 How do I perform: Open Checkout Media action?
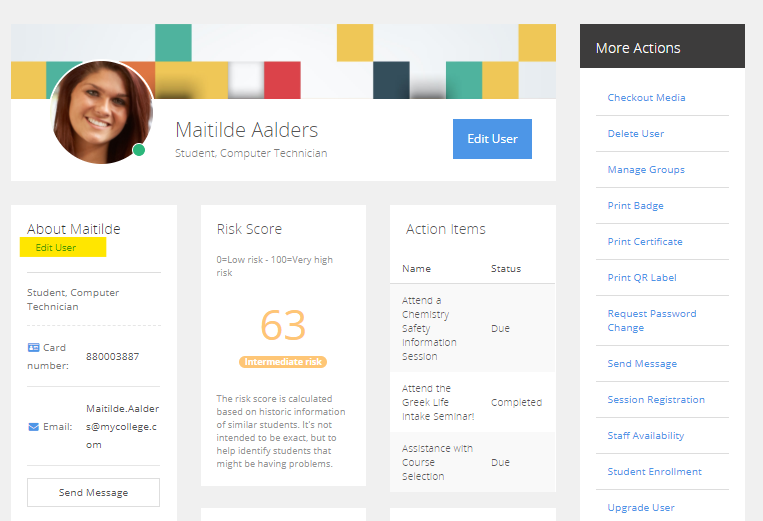(646, 97)
